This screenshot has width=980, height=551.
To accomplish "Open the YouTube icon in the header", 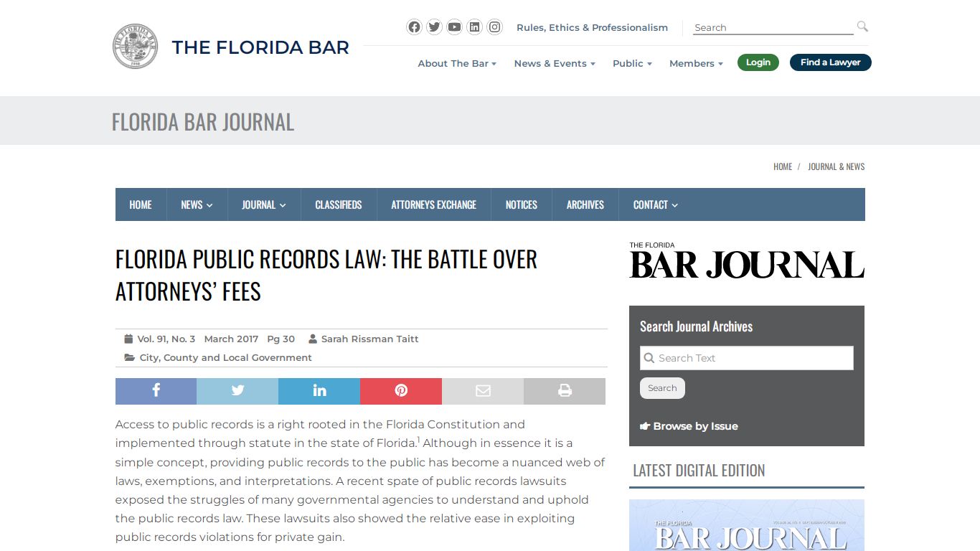I will click(x=454, y=27).
